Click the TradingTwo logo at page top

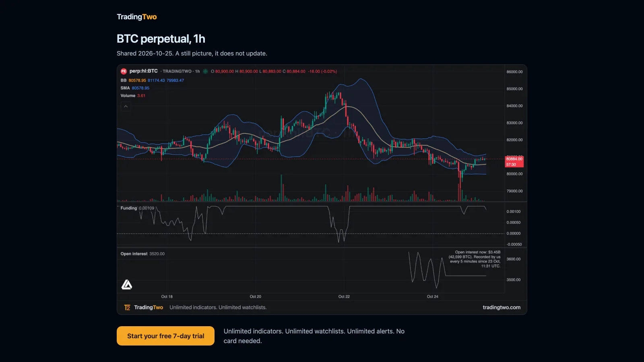coord(136,17)
